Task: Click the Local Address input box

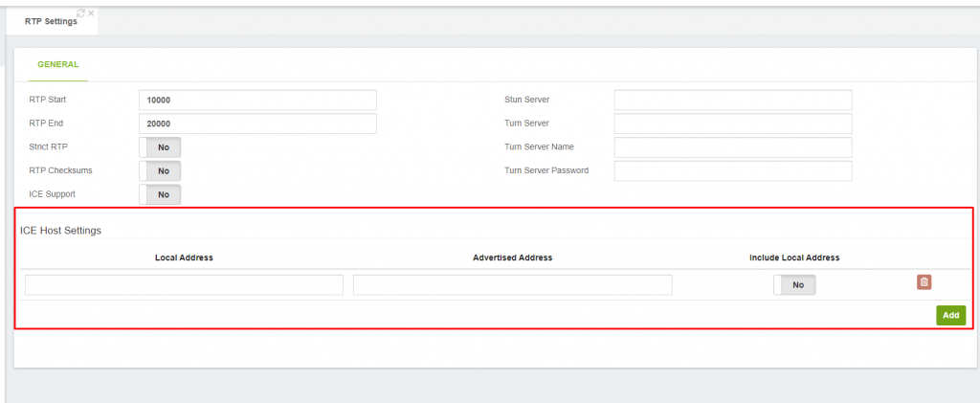Action: [185, 285]
